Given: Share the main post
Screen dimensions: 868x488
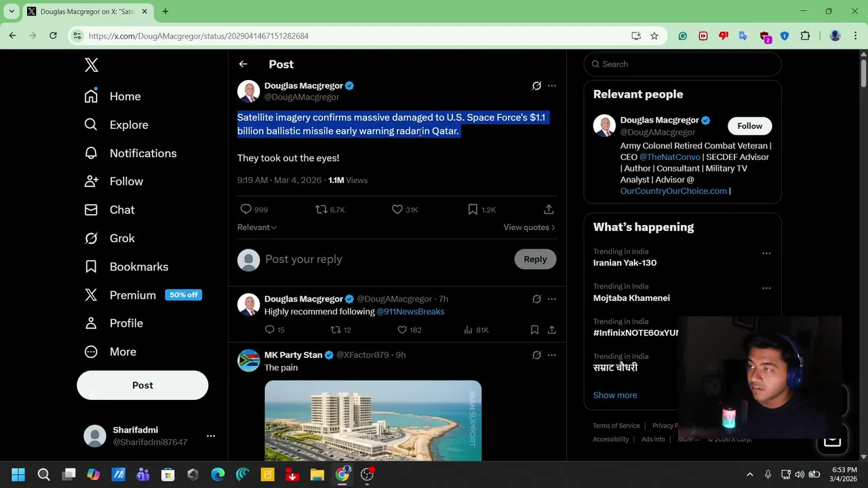Looking at the screenshot, I should pyautogui.click(x=549, y=209).
